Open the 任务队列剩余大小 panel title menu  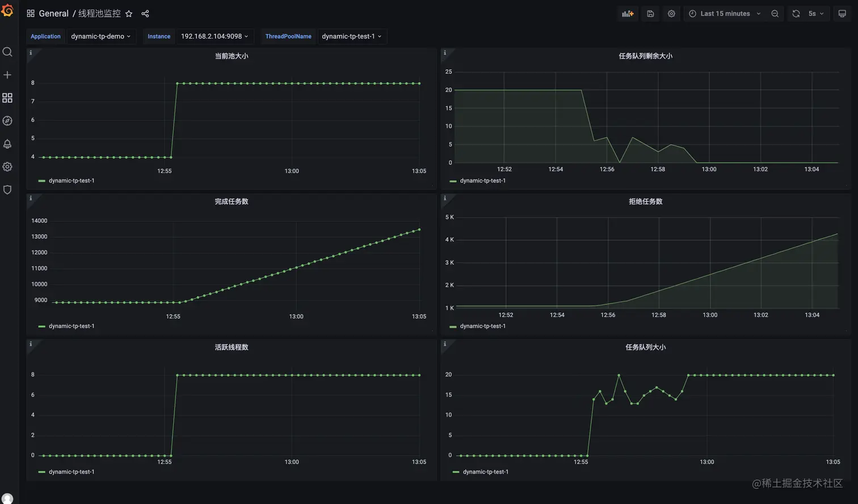[646, 56]
